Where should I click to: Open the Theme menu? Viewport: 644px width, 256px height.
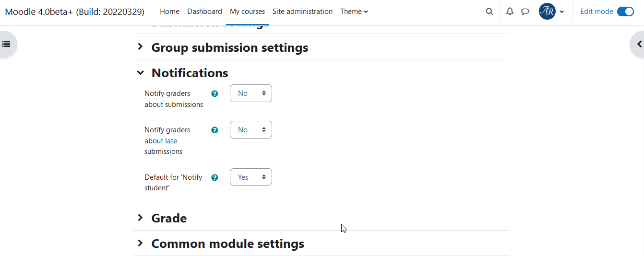354,12
